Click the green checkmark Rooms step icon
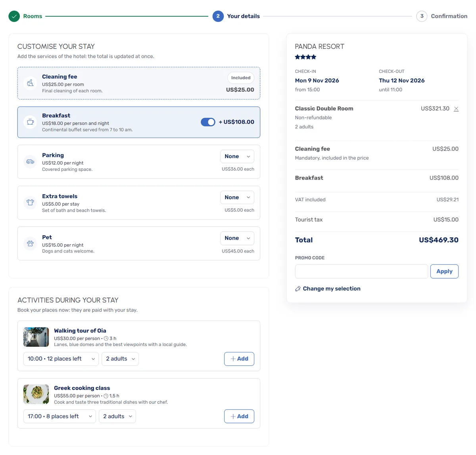476x455 pixels. [x=14, y=16]
